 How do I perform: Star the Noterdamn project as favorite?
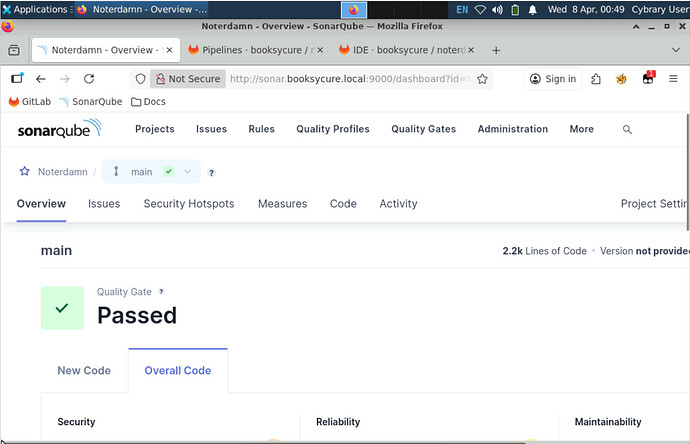[x=25, y=172]
